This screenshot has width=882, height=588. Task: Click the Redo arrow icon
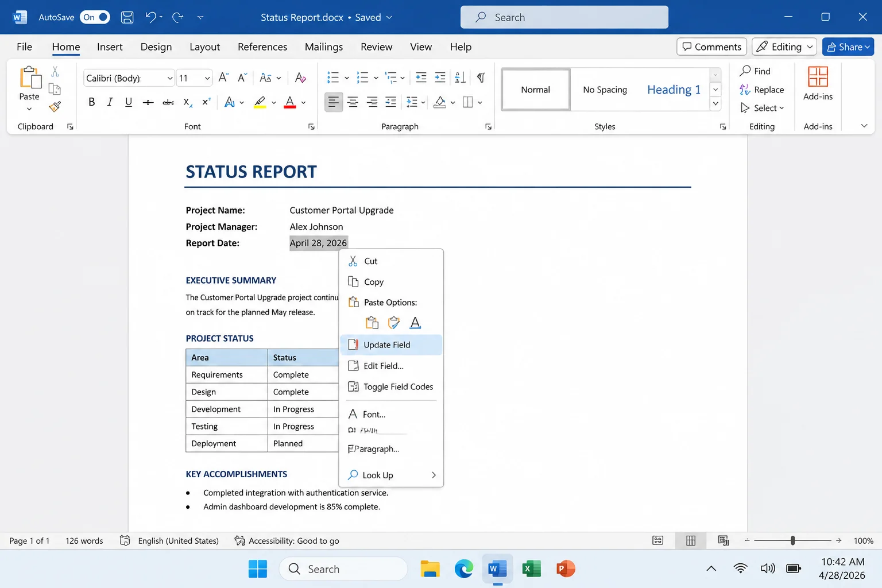click(x=178, y=17)
